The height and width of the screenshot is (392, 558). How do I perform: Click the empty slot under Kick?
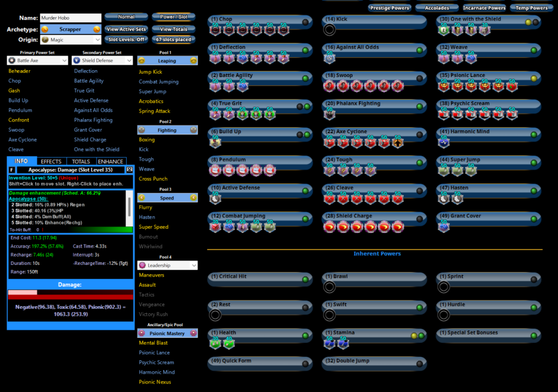(x=329, y=30)
